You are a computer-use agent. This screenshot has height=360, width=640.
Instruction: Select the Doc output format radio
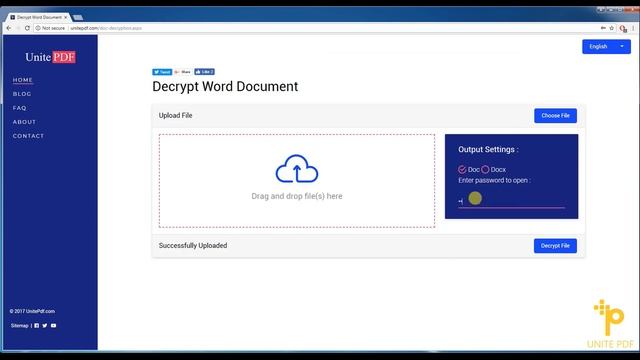462,169
